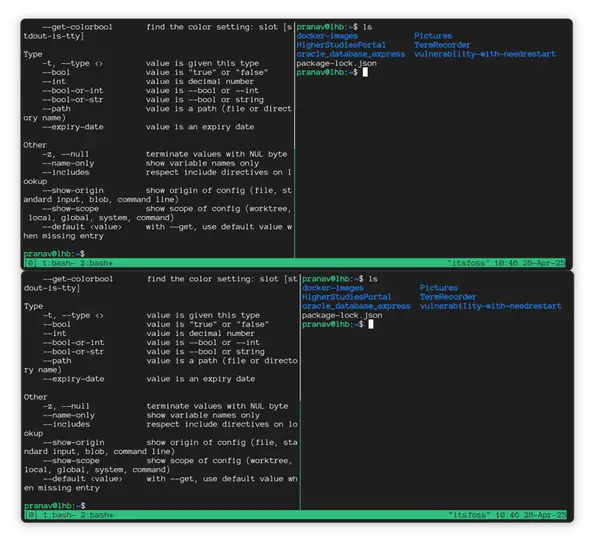The width and height of the screenshot is (600, 541).
Task: Click docker-images directory in top terminal
Action: coord(328,36)
